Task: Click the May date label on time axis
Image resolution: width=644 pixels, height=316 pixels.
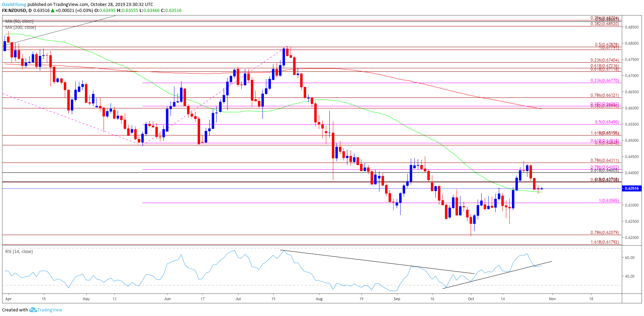Action: (86, 299)
